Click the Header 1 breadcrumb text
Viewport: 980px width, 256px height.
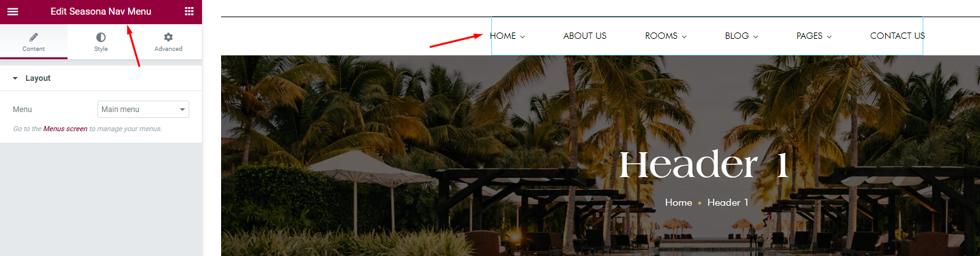coord(728,203)
